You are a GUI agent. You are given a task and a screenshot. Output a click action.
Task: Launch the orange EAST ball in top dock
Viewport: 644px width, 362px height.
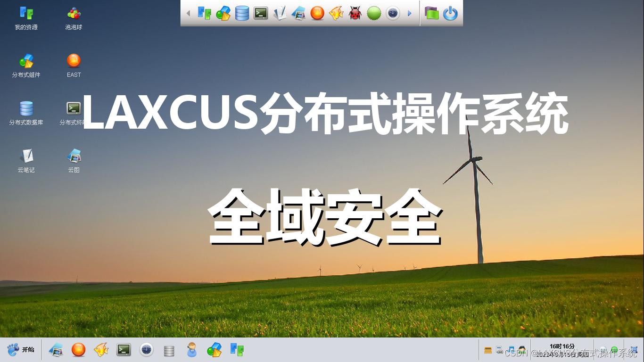tap(317, 13)
